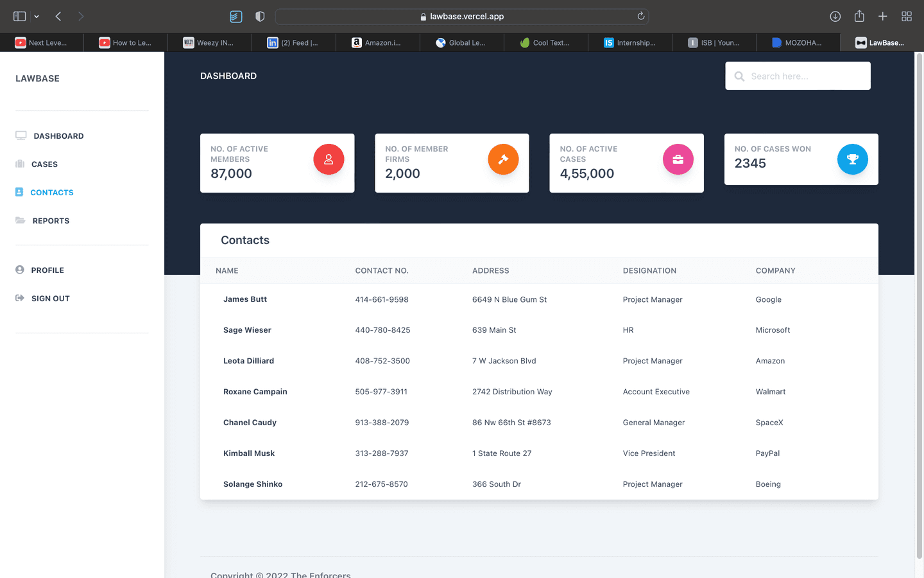
Task: Open Reports in the sidebar
Action: [51, 220]
